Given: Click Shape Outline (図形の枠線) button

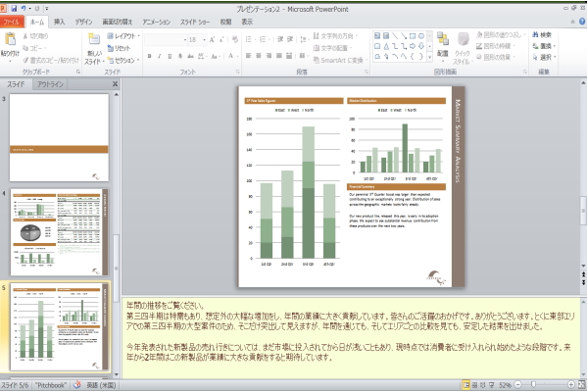Looking at the screenshot, I should coord(495,46).
